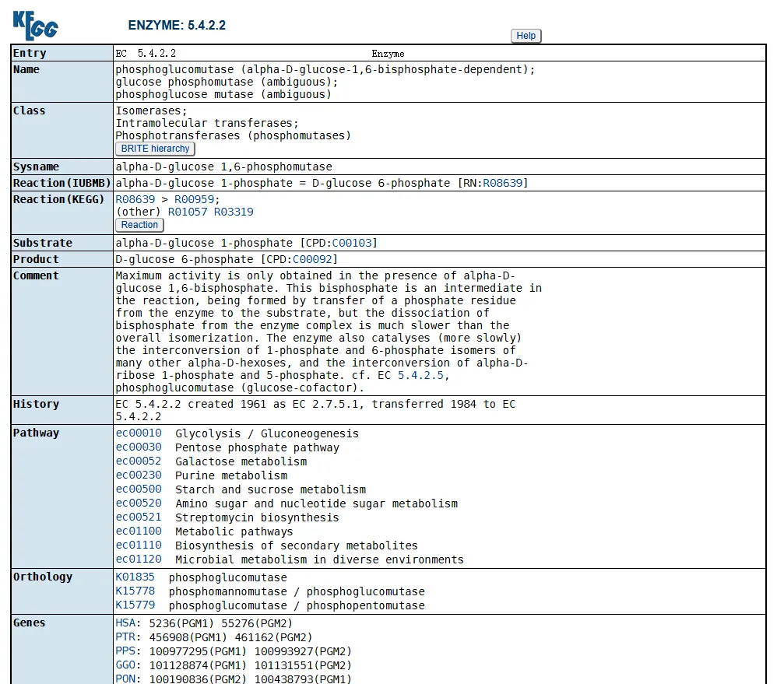This screenshot has width=784, height=684.
Task: Open the BRITE hierarchy button
Action: point(155,149)
